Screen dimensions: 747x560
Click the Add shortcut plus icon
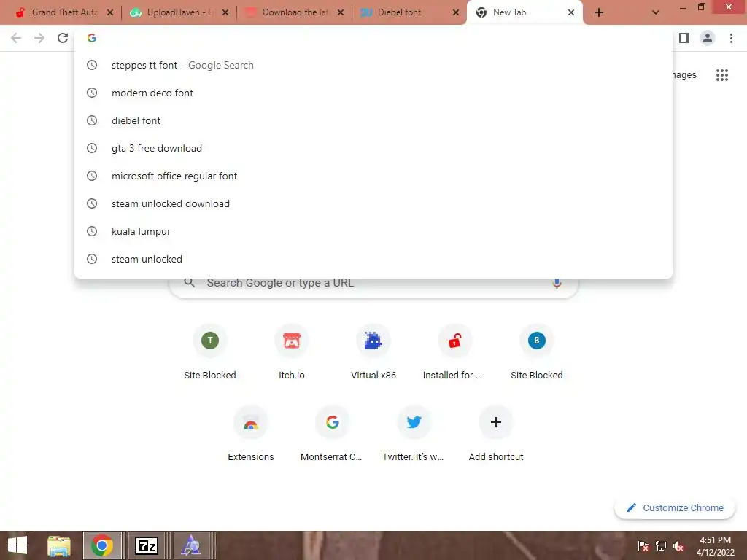click(x=496, y=422)
